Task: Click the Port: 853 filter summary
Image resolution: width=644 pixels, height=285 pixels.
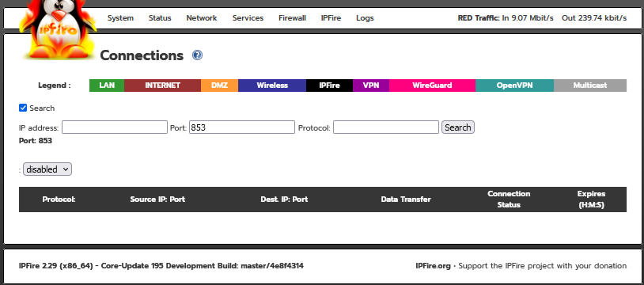Action: pyautogui.click(x=36, y=141)
